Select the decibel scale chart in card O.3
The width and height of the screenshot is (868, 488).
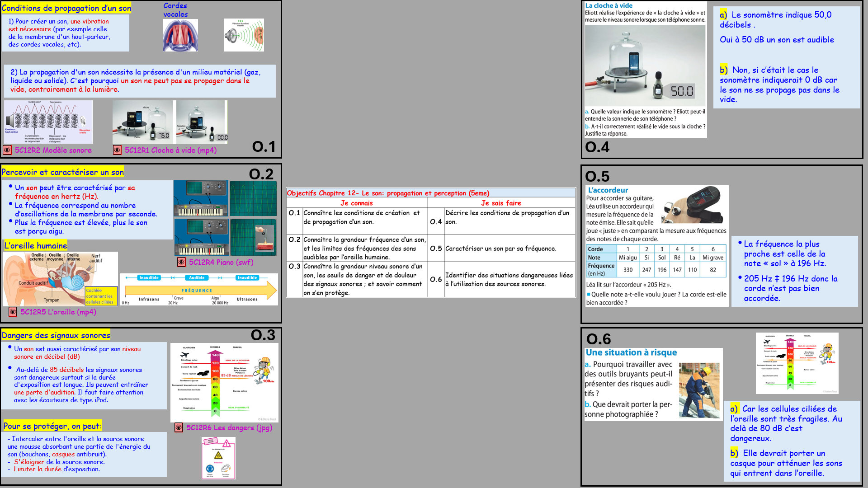(x=224, y=383)
